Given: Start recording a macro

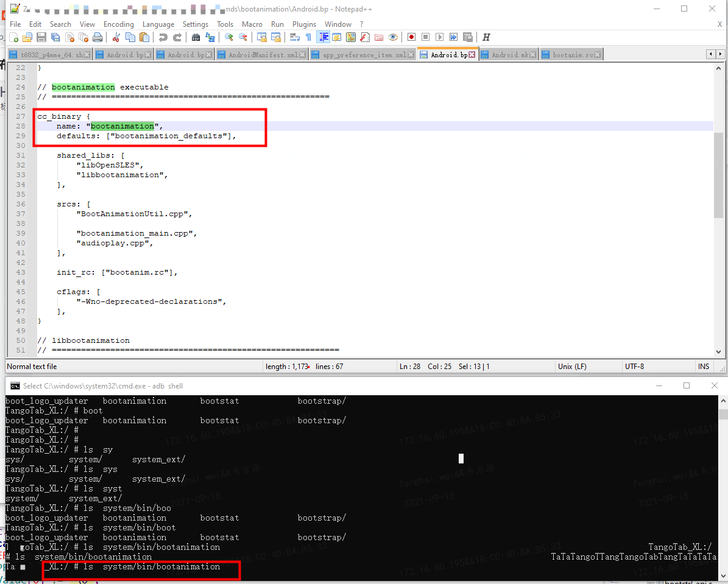Looking at the screenshot, I should tap(411, 37).
